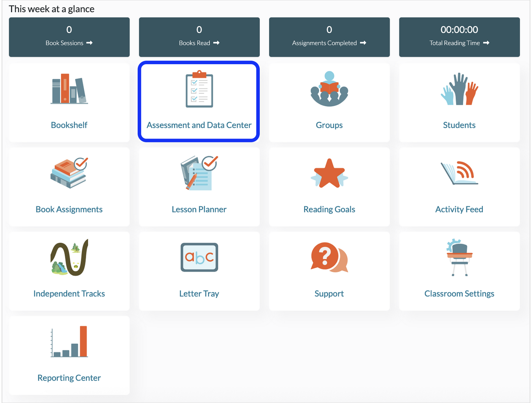532x403 pixels.
Task: Go to the Reporting Center label
Action: click(x=69, y=378)
